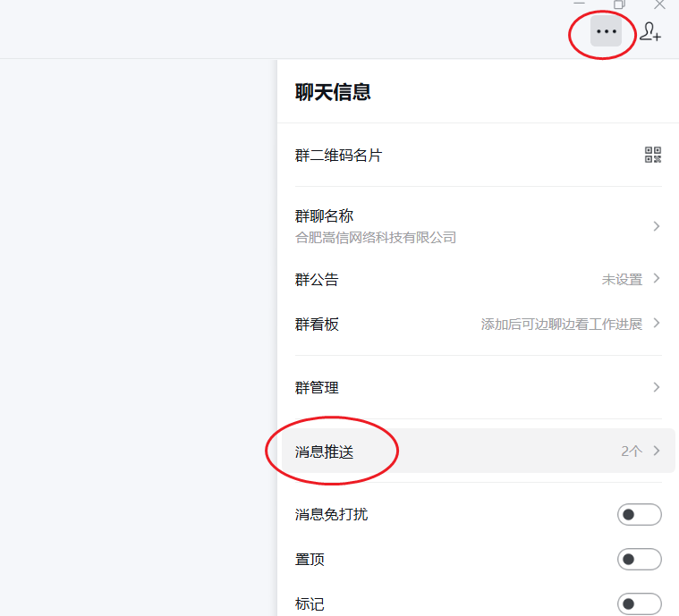
Task: Open the 群聊名称 setting
Action: [478, 226]
